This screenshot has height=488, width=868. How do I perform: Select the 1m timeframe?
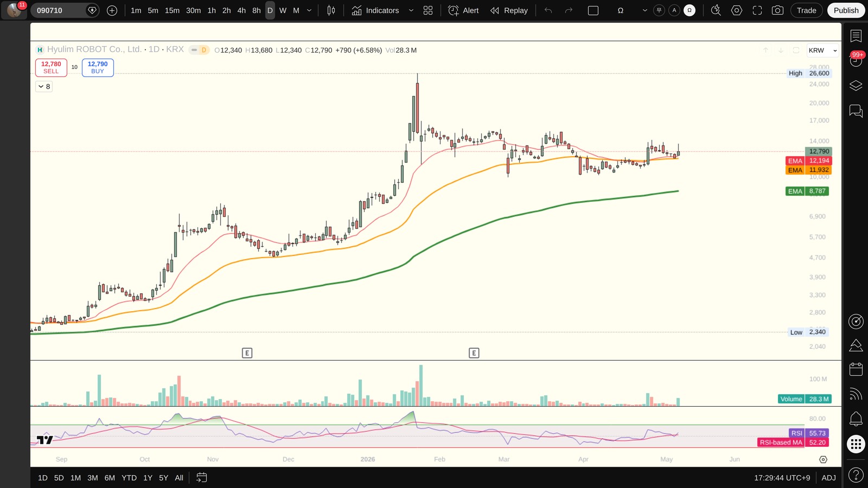point(136,10)
